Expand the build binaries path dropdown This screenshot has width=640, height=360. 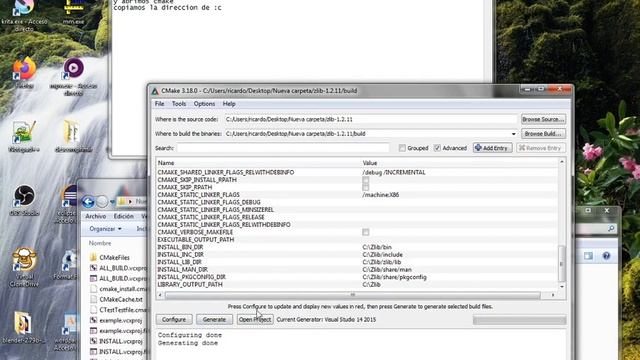(x=513, y=134)
